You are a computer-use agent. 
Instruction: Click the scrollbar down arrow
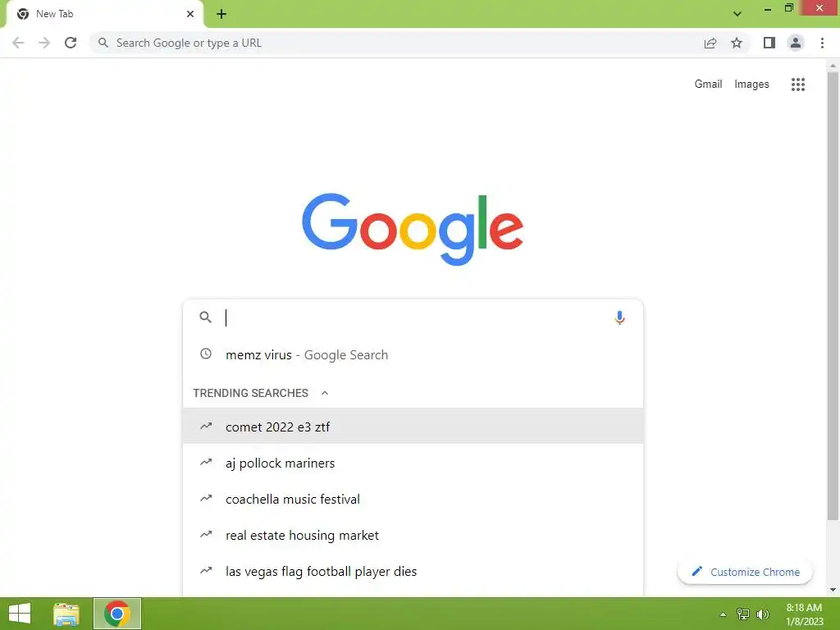[x=833, y=590]
